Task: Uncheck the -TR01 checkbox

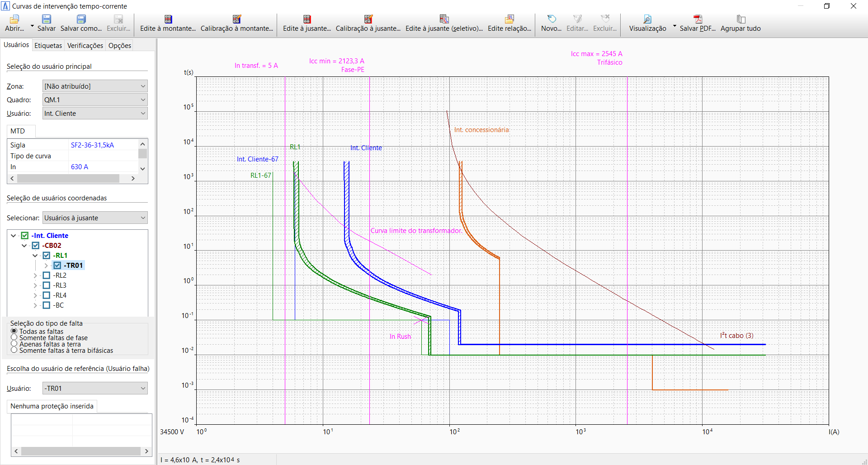Action: (57, 266)
